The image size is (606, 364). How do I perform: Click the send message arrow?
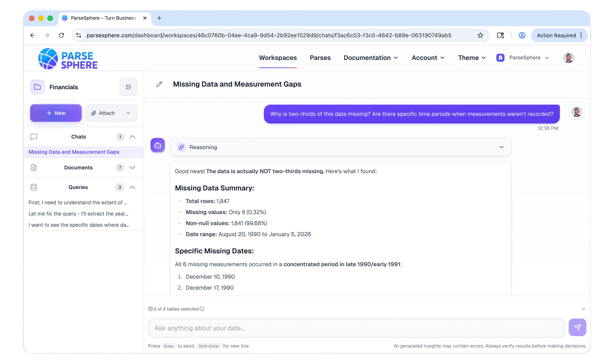pos(578,327)
